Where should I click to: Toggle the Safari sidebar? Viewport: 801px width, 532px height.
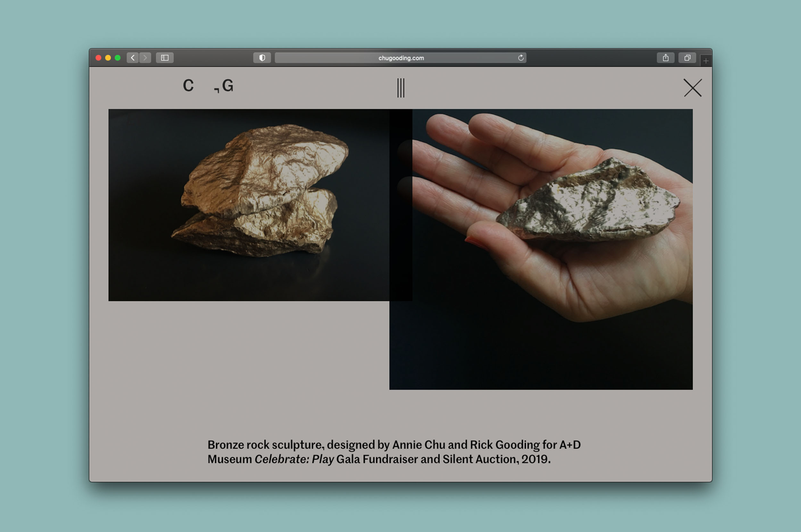pyautogui.click(x=165, y=58)
